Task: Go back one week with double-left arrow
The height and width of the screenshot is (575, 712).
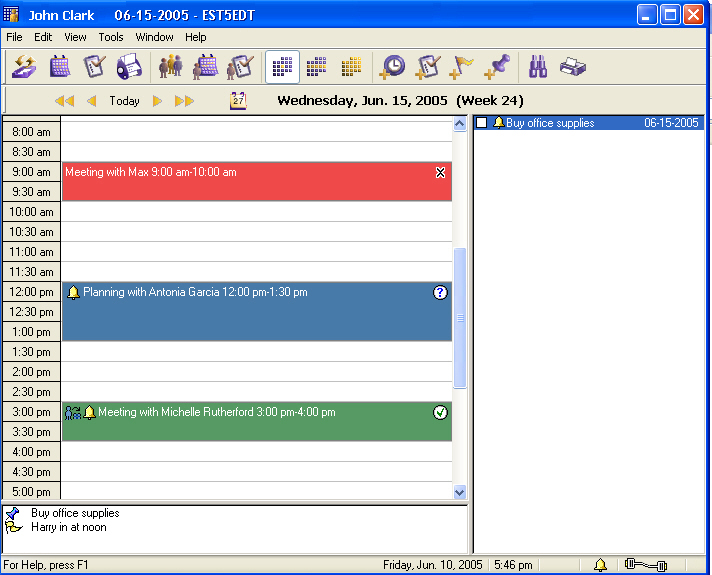Action: coord(64,101)
